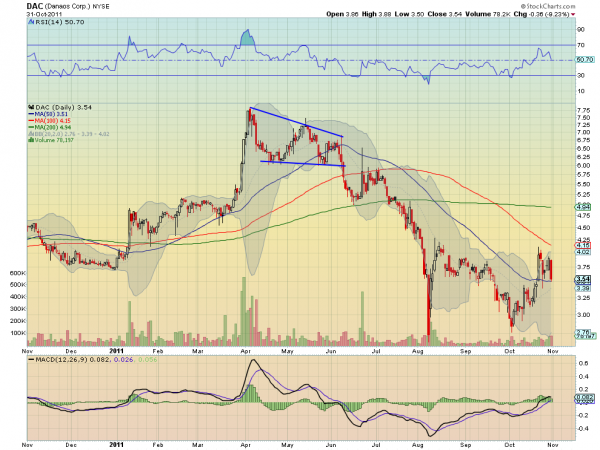This screenshot has height=450, width=600.
Task: Click the 'Low 3.50' value
Action: point(409,14)
